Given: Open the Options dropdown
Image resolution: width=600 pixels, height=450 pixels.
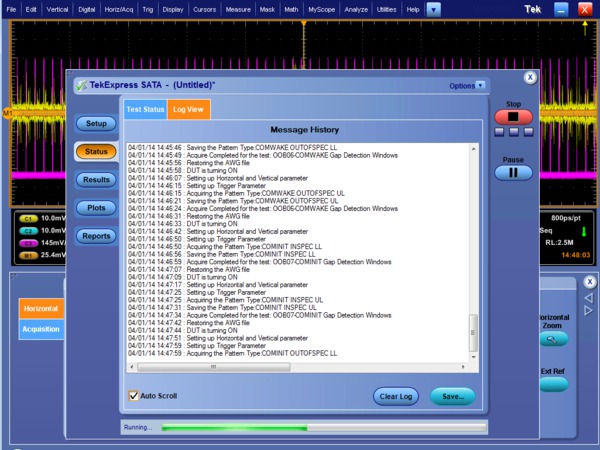Looking at the screenshot, I should 467,86.
